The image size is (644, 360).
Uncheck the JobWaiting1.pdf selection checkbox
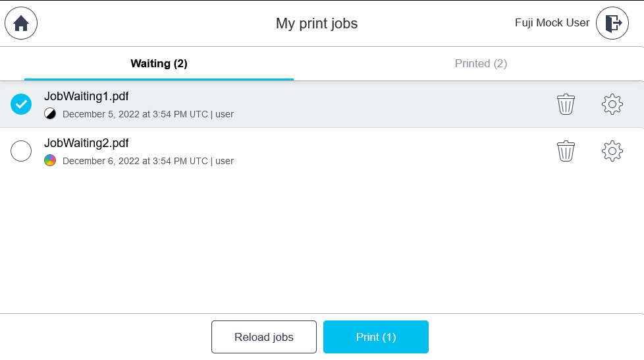click(21, 104)
